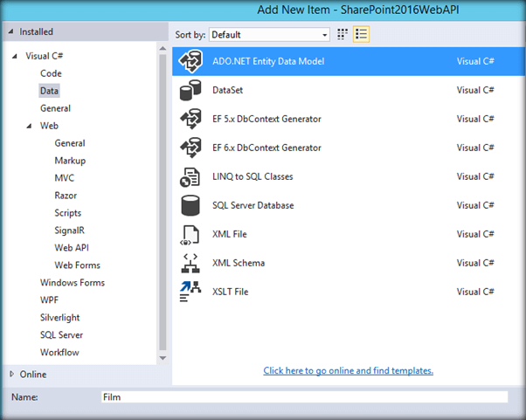The image size is (526, 420).
Task: Select the Web API category
Action: [x=72, y=248]
